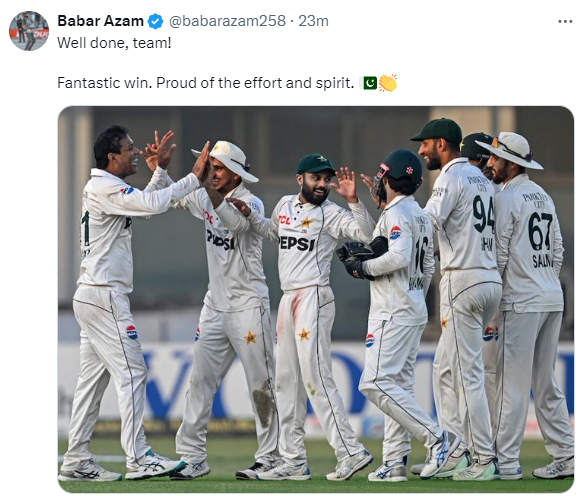Viewport: 587px width, 496px height.
Task: Select the "Well done, team!" text line
Action: tap(114, 43)
